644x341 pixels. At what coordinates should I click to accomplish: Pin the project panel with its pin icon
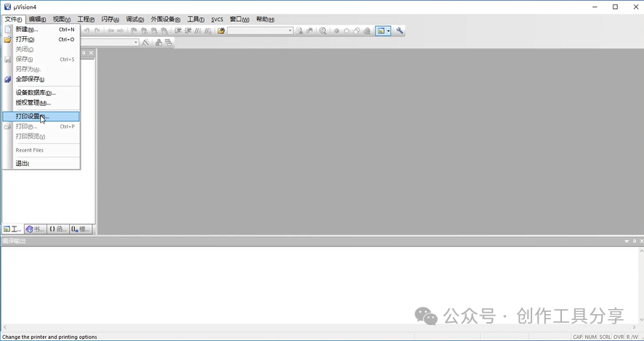[83, 53]
